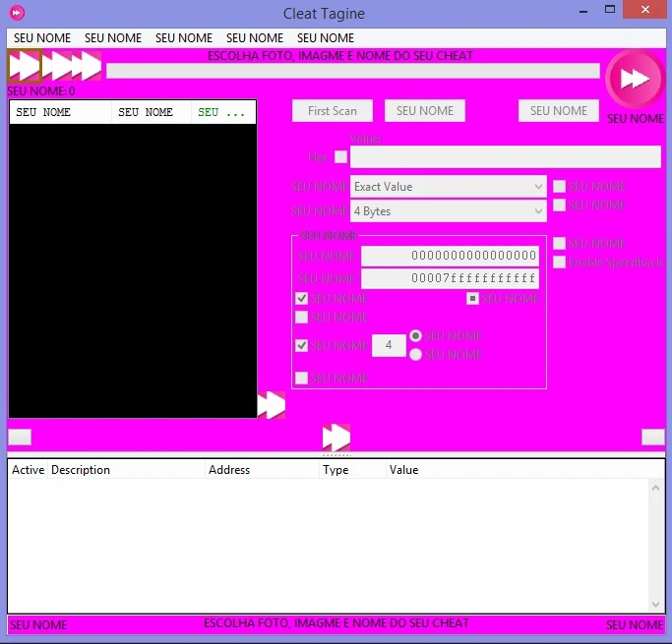Image resolution: width=672 pixels, height=644 pixels.
Task: Open the first SEU NOME menu
Action: (x=42, y=38)
